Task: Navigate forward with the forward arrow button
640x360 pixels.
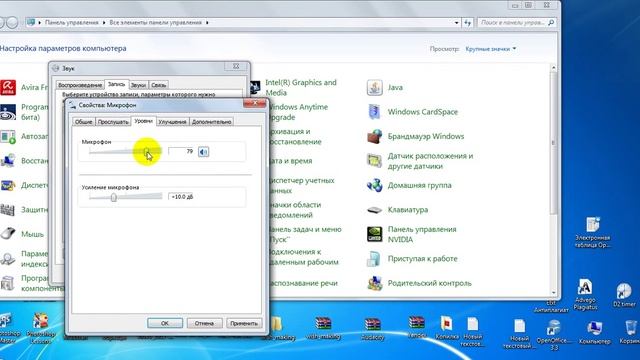Action: coord(12,22)
